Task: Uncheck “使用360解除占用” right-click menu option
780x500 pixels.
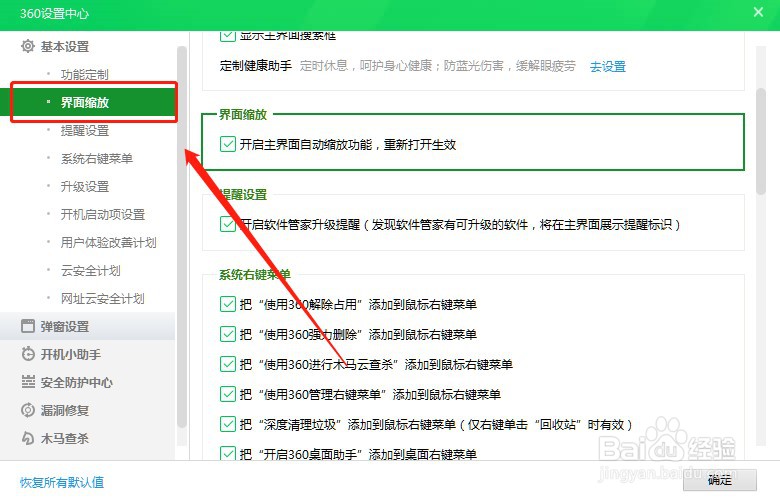Action: tap(227, 304)
